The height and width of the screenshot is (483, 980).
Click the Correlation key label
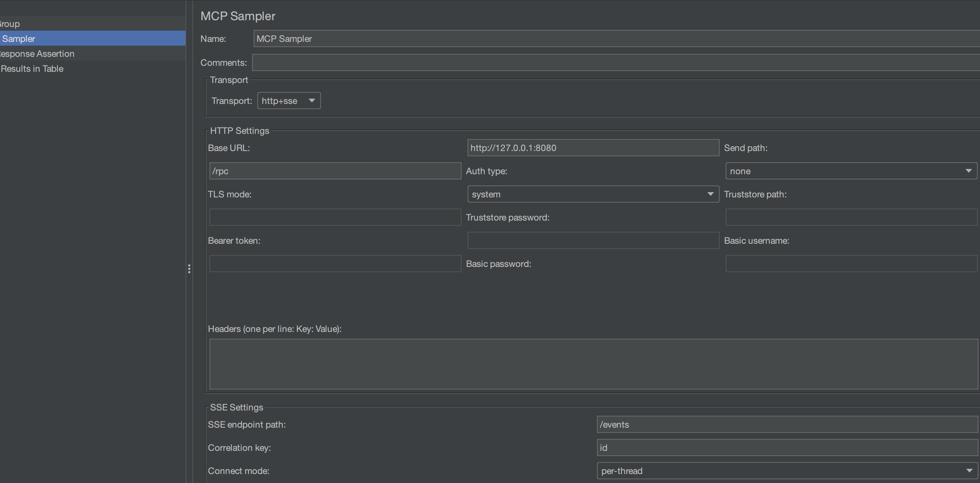[x=239, y=447]
